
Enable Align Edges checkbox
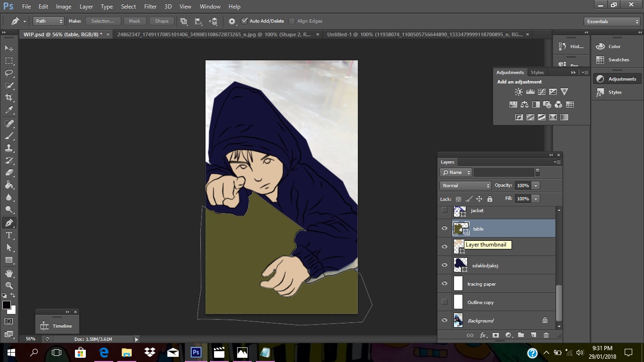pyautogui.click(x=292, y=21)
